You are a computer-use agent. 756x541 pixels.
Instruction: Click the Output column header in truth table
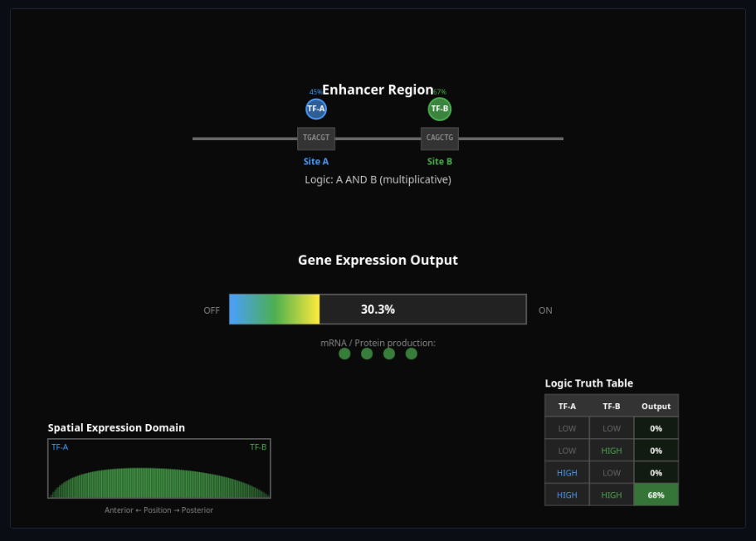656,406
